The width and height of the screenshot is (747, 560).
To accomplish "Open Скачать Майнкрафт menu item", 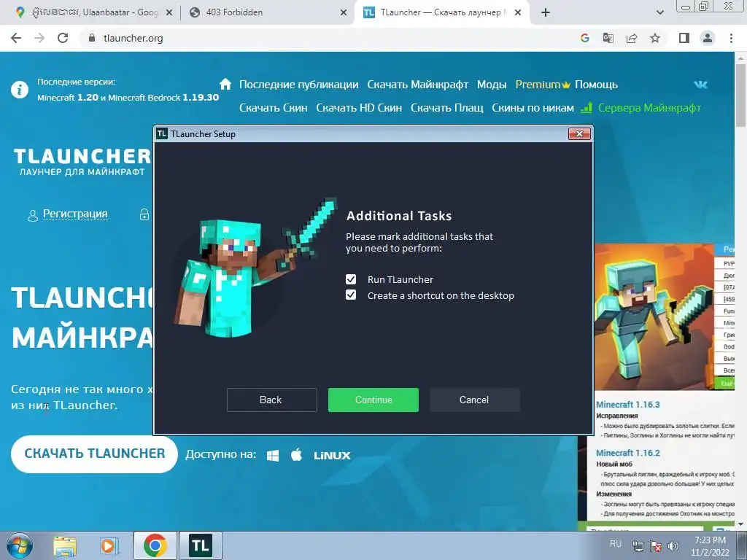I will 418,85.
